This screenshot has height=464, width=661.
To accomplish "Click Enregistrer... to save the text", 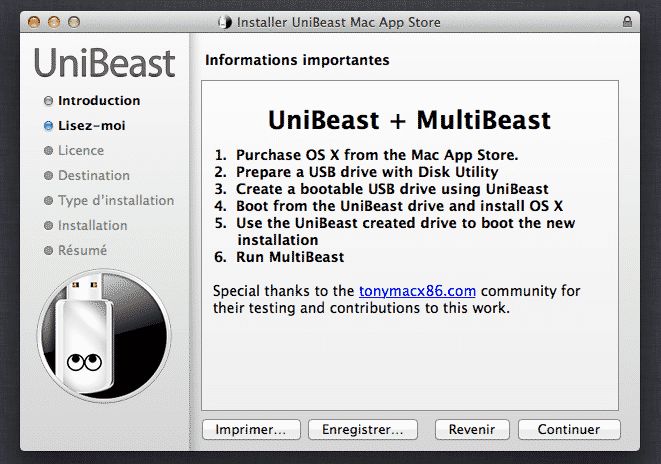I will point(363,429).
